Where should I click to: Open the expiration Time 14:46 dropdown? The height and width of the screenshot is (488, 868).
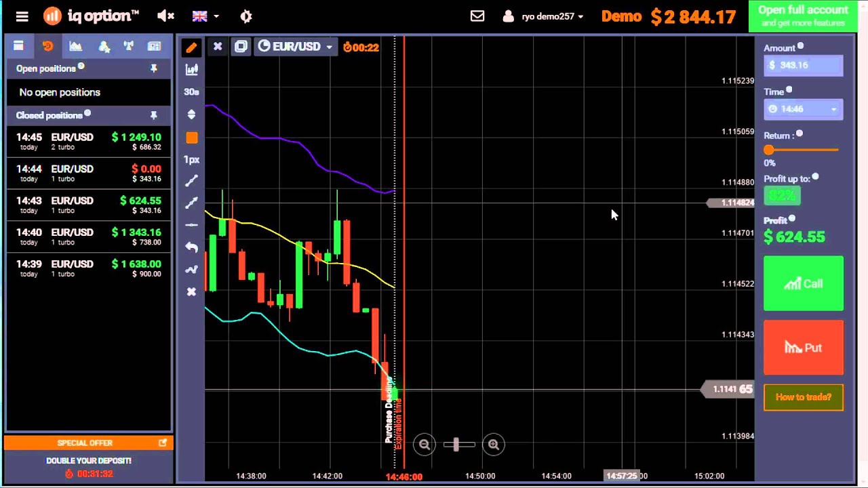(x=804, y=108)
